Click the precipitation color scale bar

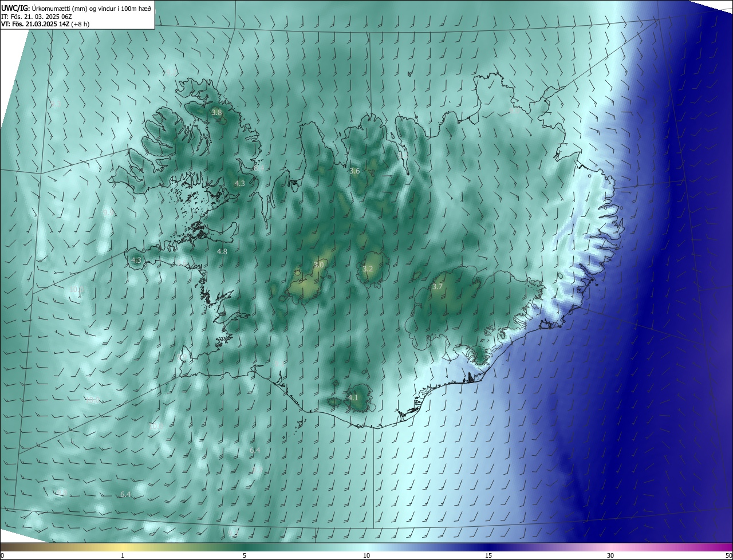click(x=366, y=547)
